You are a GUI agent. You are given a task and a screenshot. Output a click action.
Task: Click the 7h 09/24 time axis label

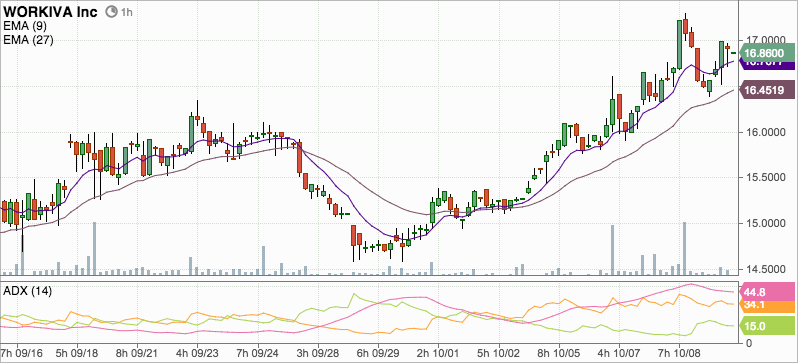(x=258, y=352)
